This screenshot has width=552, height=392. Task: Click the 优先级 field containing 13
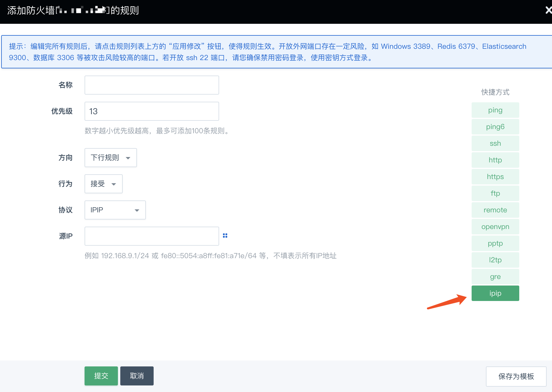pyautogui.click(x=152, y=111)
